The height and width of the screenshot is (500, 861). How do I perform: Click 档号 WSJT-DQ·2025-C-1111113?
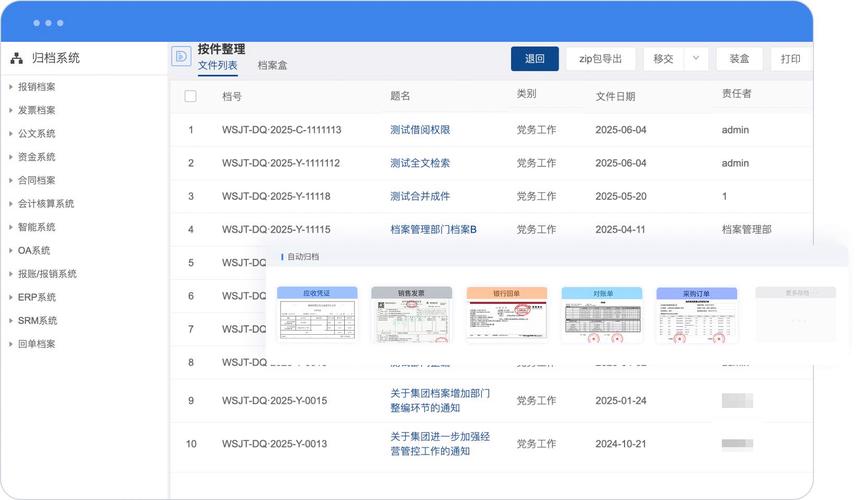pyautogui.click(x=281, y=130)
